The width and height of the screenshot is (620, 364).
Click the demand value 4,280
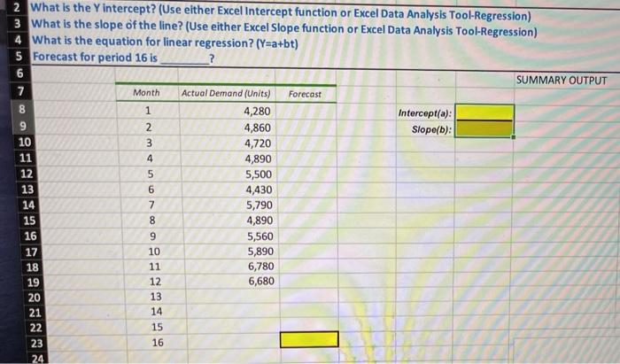257,111
